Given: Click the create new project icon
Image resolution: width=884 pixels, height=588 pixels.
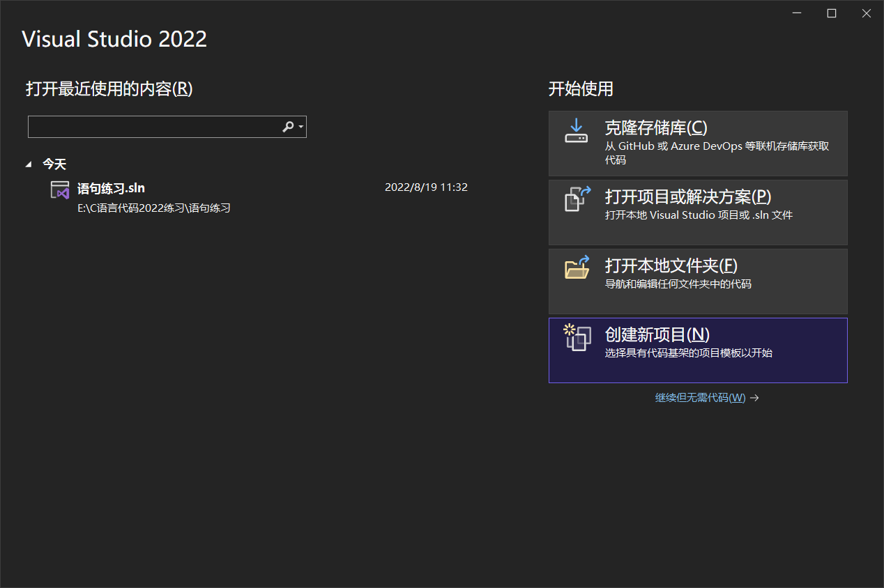Looking at the screenshot, I should (577, 337).
